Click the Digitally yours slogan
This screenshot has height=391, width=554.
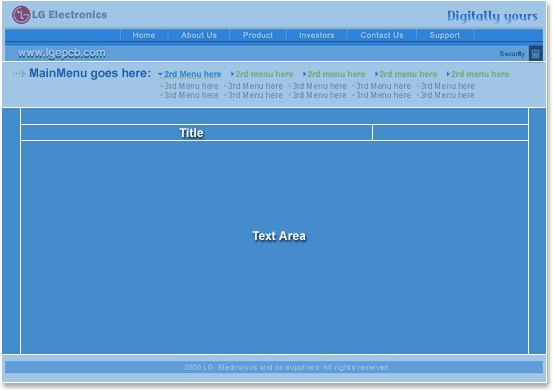(492, 16)
